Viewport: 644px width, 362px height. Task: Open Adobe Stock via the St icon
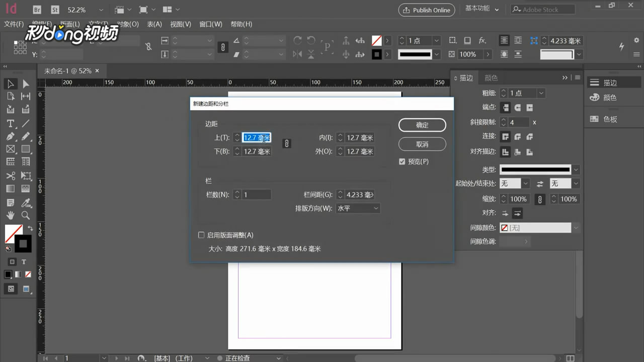(55, 10)
